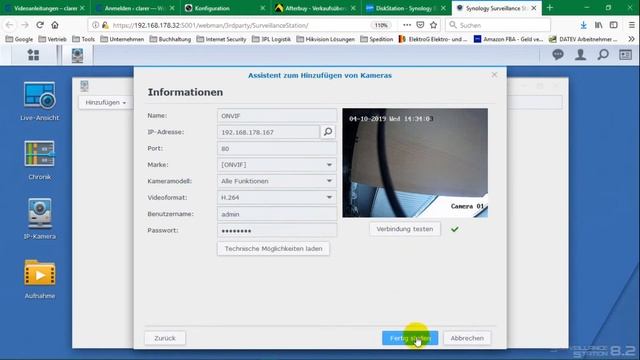Open the Firefox hamburger menu
The width and height of the screenshot is (640, 360).
631,25
